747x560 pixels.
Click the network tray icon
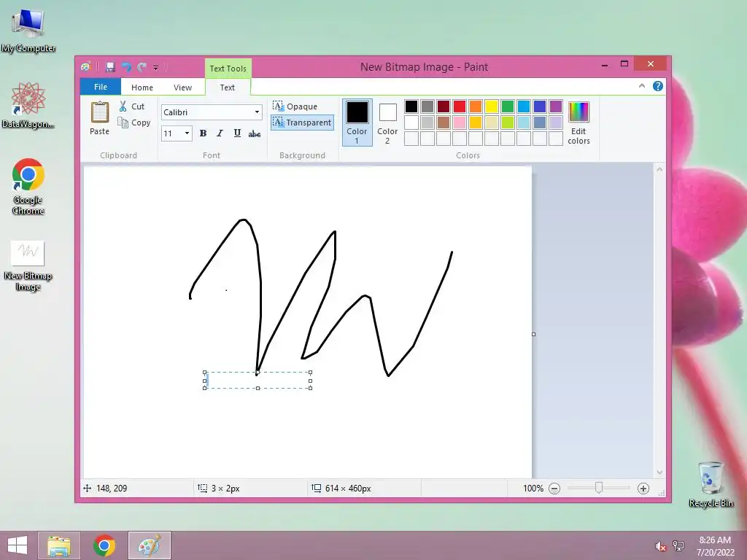click(678, 546)
